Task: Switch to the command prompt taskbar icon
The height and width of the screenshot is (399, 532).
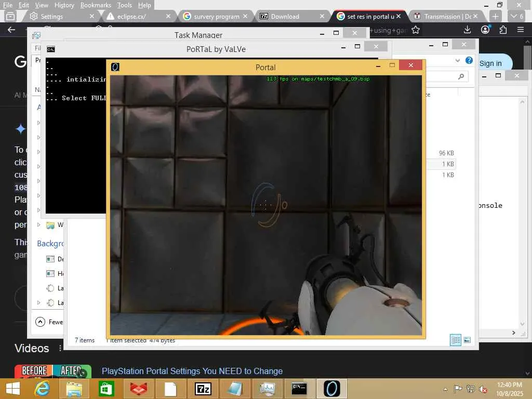Action: 299,389
